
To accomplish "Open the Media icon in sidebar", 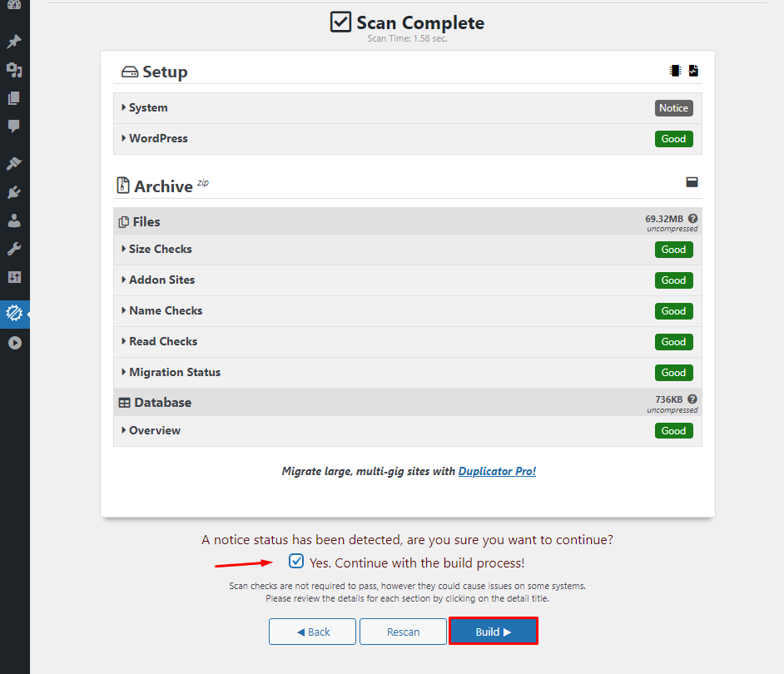I will pos(14,70).
